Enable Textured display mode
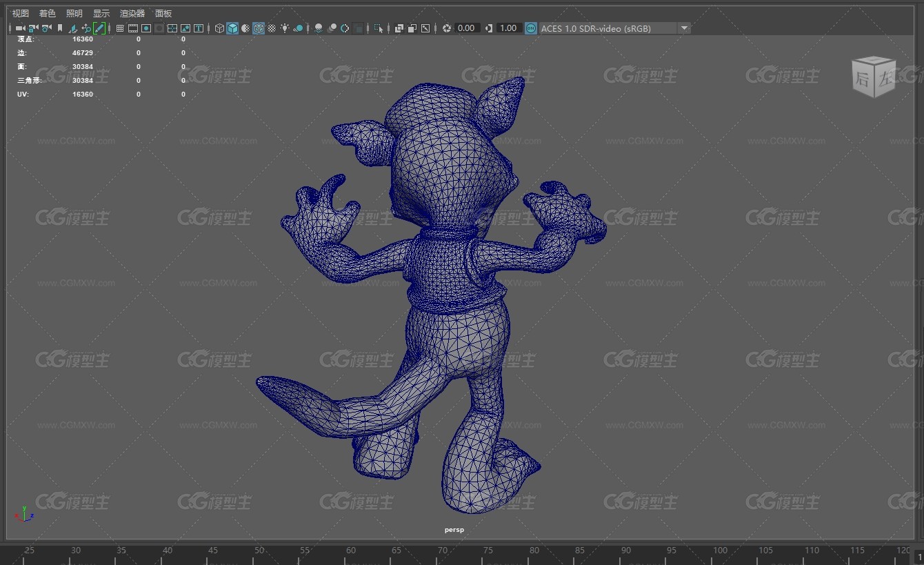Screen dimensions: 924x565 (x=272, y=28)
